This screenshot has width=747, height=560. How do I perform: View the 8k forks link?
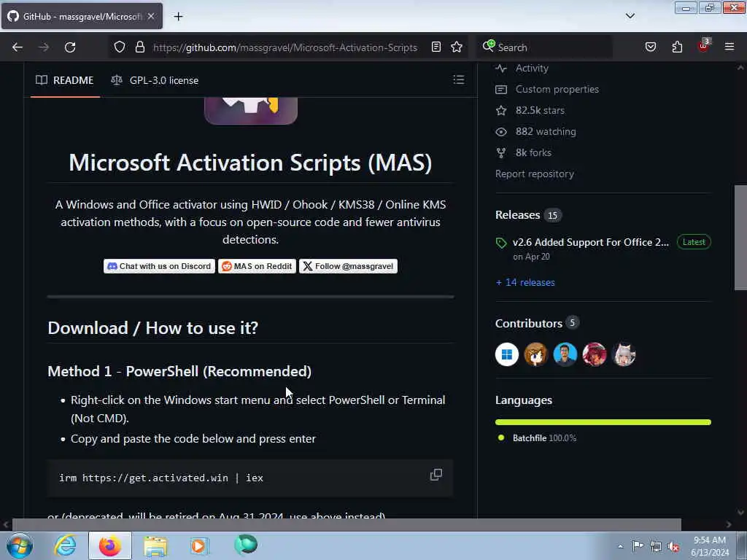(533, 152)
